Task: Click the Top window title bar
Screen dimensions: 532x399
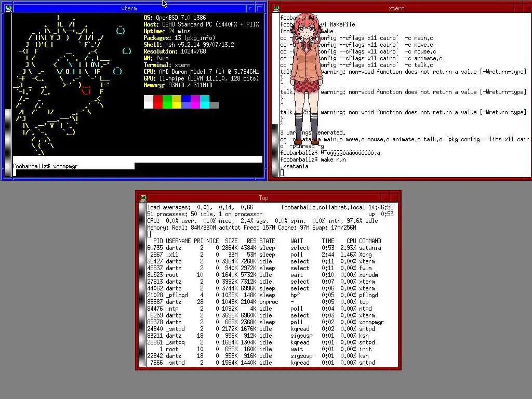Action: pos(263,198)
